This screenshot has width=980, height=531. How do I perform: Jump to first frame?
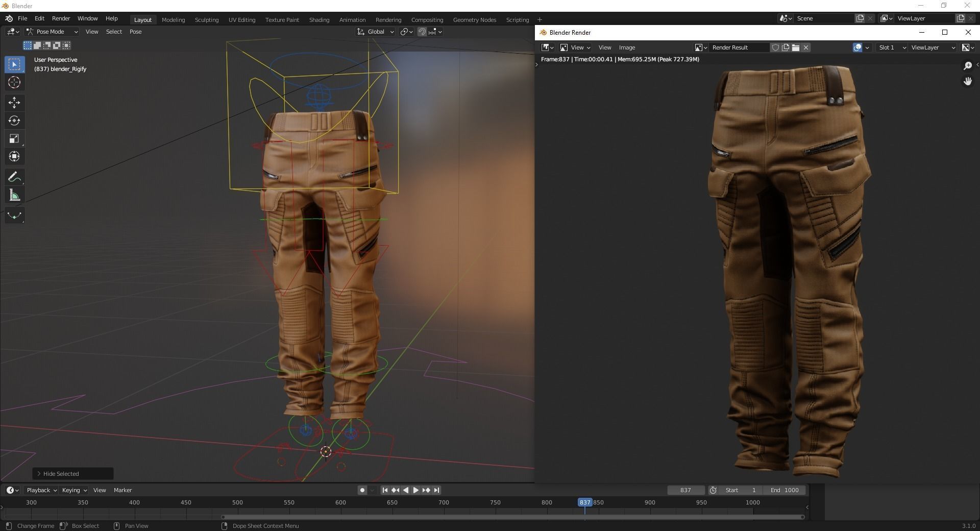coord(385,490)
